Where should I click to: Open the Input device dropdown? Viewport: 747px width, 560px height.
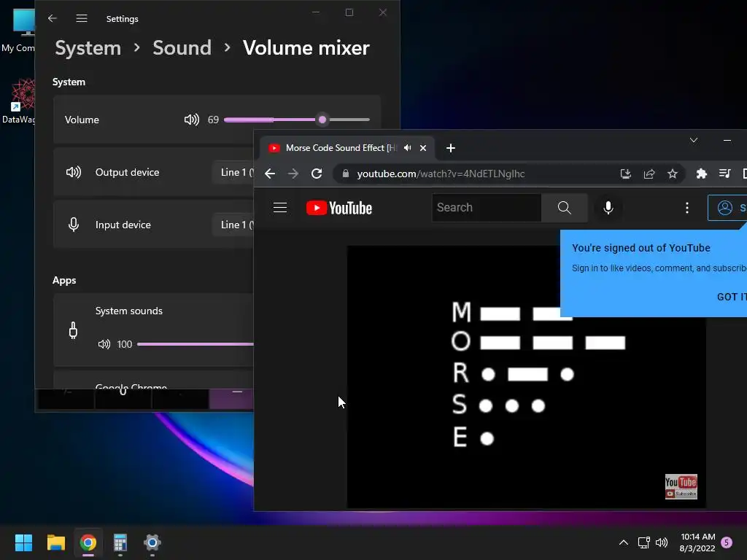[x=233, y=225]
